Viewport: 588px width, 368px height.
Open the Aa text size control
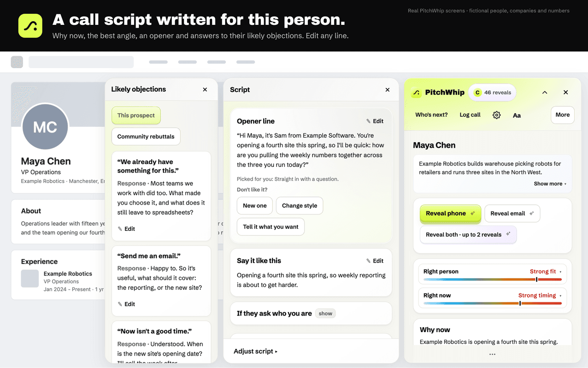517,115
